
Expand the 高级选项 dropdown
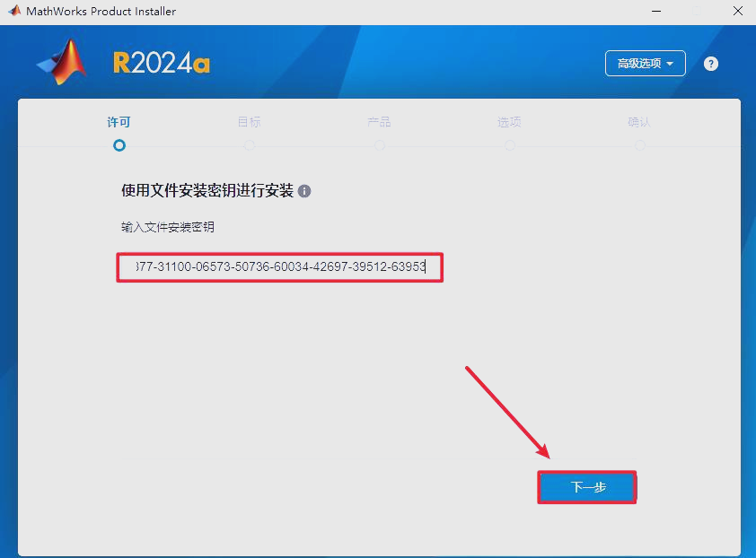pos(645,63)
